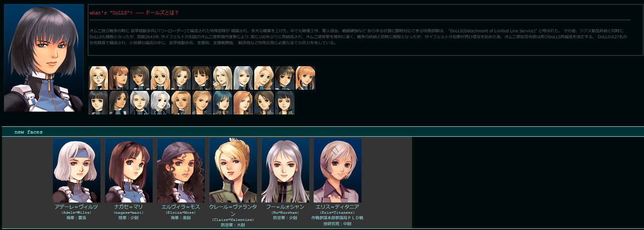
Task: Click the name クレール=ヴァランタン
Action: 233,210
